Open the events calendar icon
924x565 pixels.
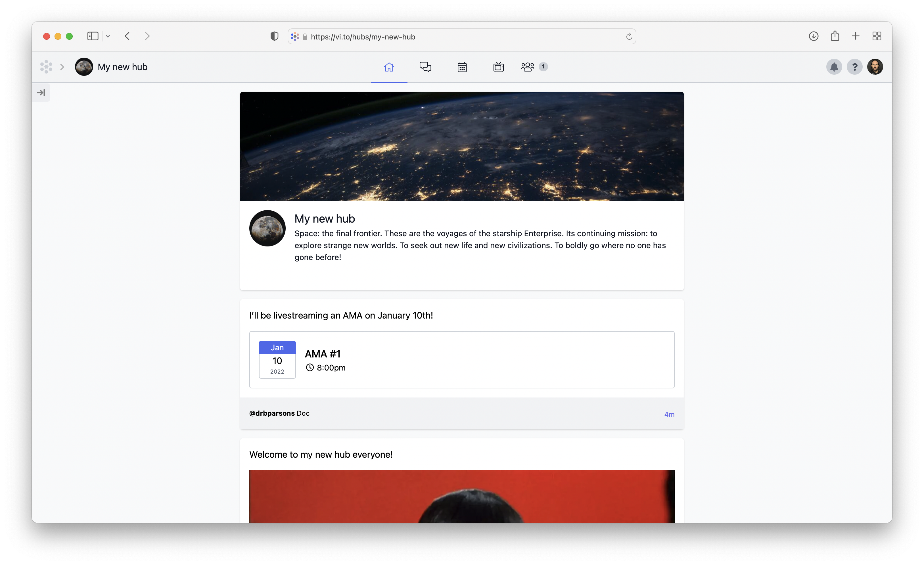point(462,67)
